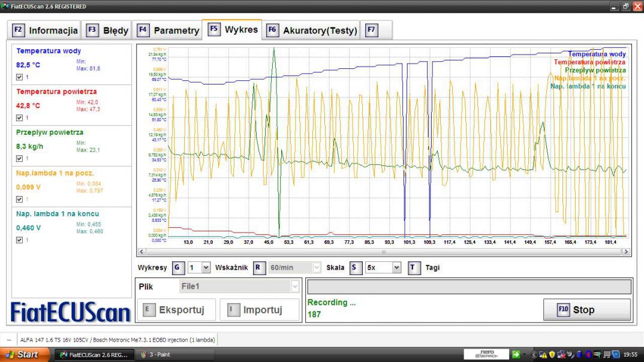Click the chart horizontal scrollbar thumb
Image resolution: width=644 pixels, height=362 pixels.
click(x=384, y=252)
